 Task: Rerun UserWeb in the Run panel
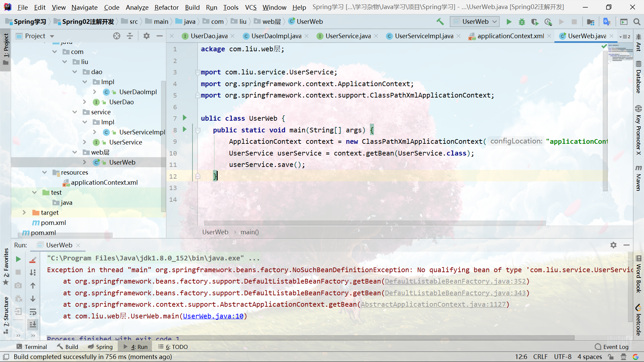(x=18, y=259)
